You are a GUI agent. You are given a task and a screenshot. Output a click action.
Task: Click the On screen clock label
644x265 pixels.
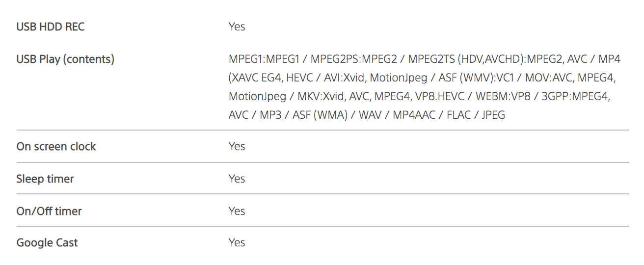56,147
